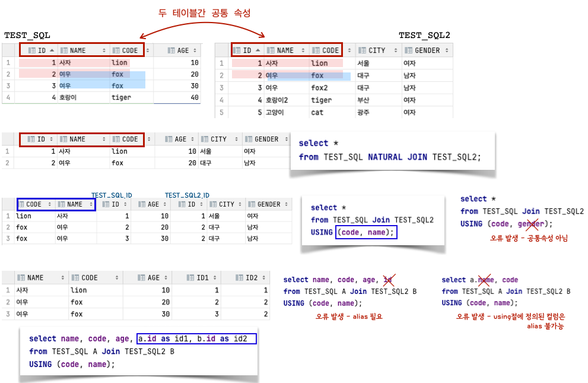588x383 pixels.
Task: Toggle the GENDER sort arrows in the USING join result
Action: pos(287,204)
